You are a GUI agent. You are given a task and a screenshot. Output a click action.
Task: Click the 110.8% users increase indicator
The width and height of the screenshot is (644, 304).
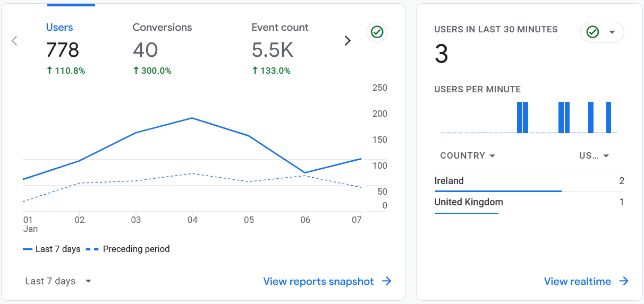pyautogui.click(x=66, y=71)
